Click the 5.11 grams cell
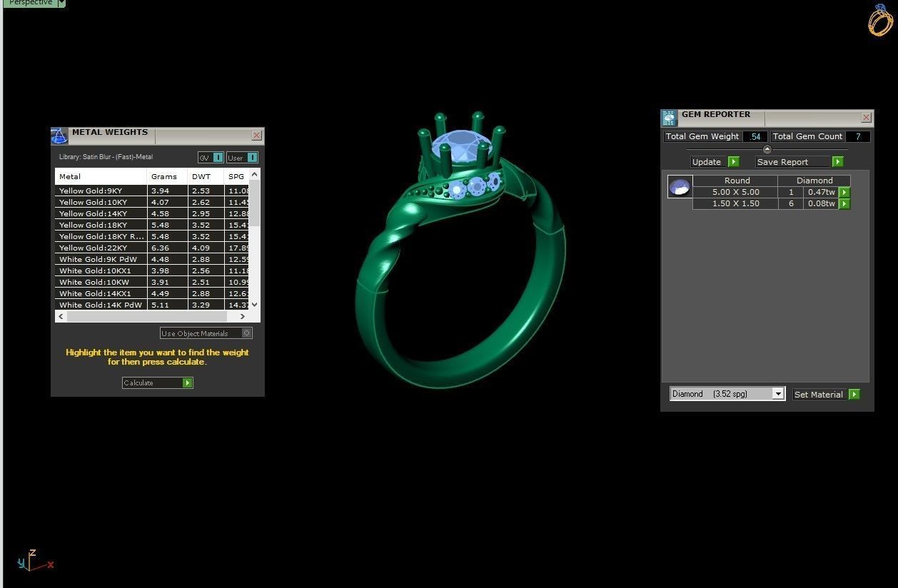 click(168, 305)
